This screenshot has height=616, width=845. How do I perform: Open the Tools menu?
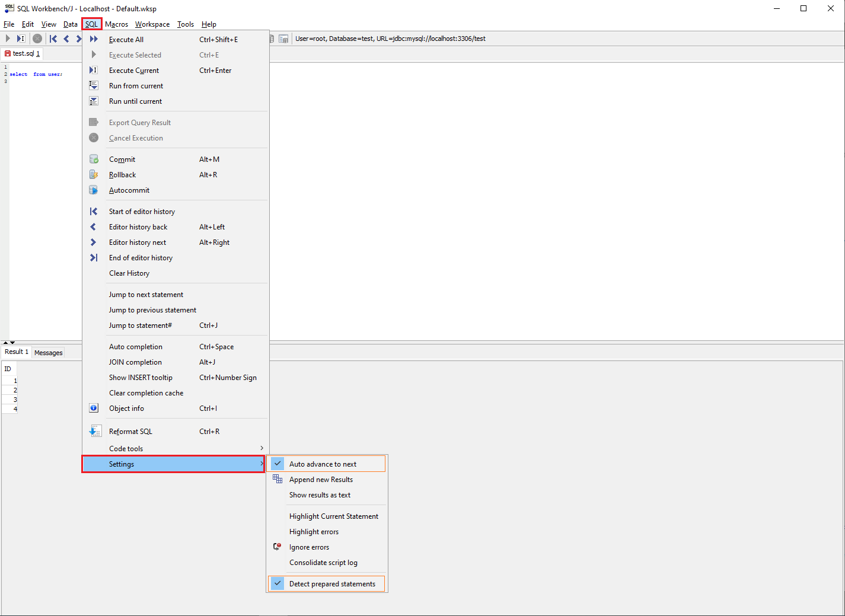pyautogui.click(x=186, y=24)
